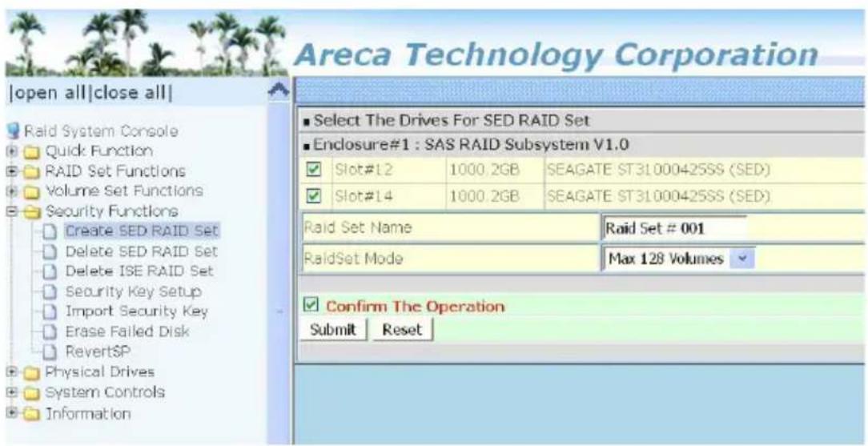Click the Quick Function folder icon
868x446 pixels.
(x=33, y=151)
